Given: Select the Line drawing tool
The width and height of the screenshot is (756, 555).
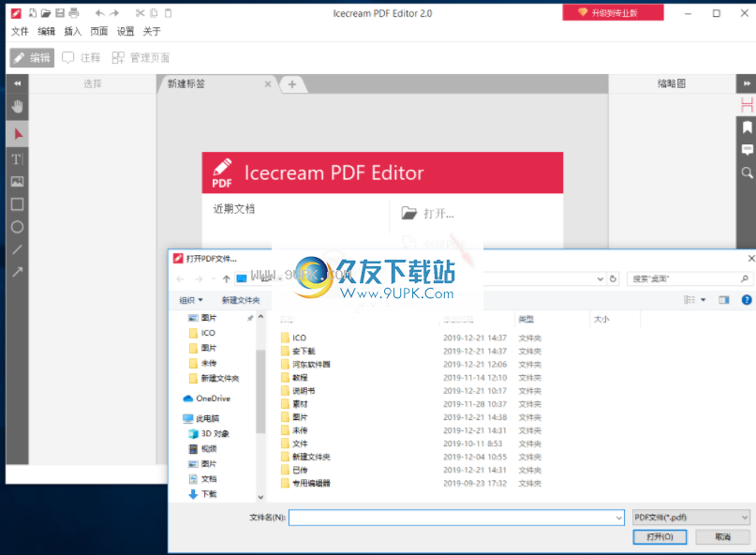Looking at the screenshot, I should 18,249.
